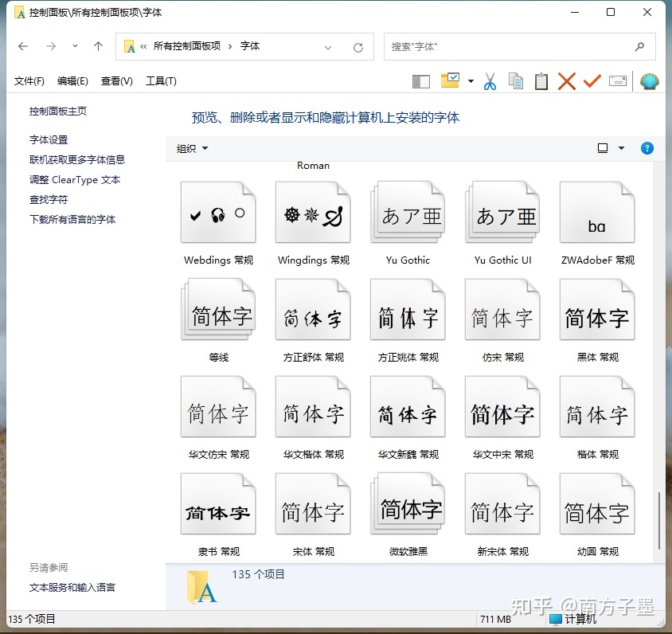
Task: Open the Webdings font preview
Action: (x=217, y=211)
